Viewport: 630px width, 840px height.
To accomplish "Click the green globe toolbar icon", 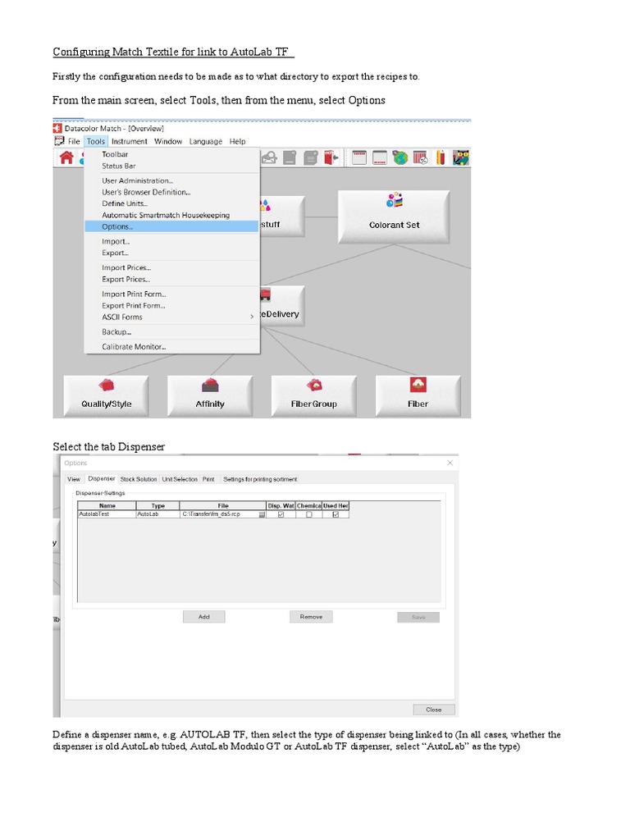I will (400, 157).
